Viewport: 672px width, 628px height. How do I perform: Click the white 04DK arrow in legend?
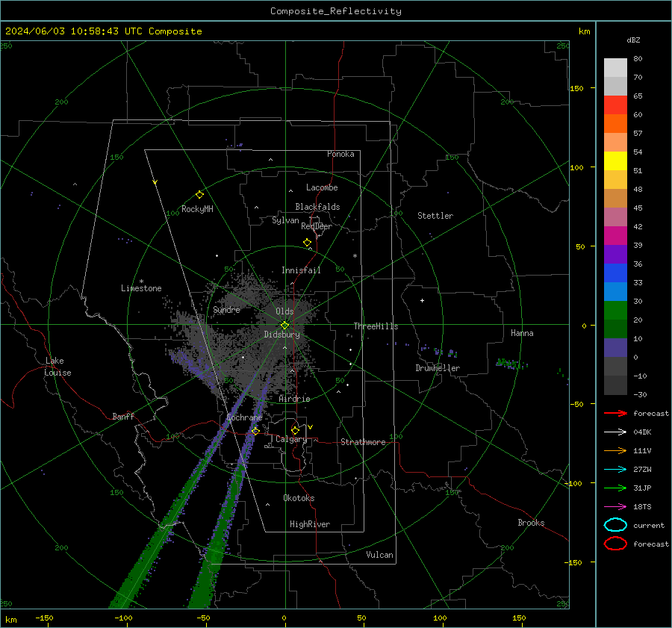pos(615,432)
